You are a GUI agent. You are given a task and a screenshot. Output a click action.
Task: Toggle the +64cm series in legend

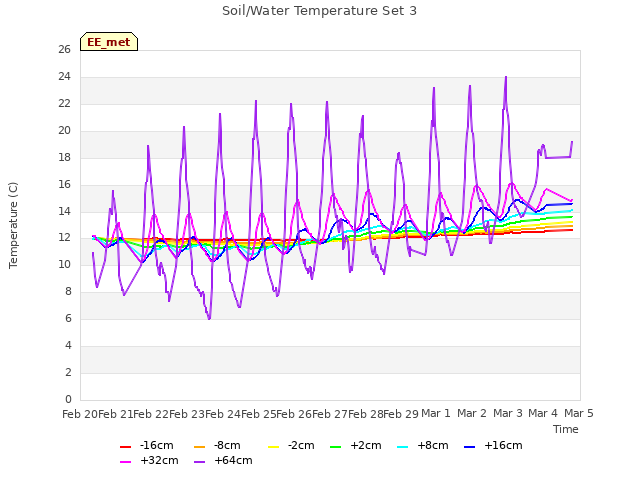223,460
